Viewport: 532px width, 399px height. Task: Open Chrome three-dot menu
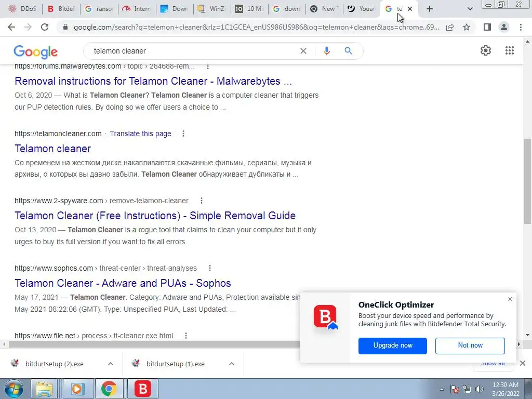pyautogui.click(x=521, y=27)
